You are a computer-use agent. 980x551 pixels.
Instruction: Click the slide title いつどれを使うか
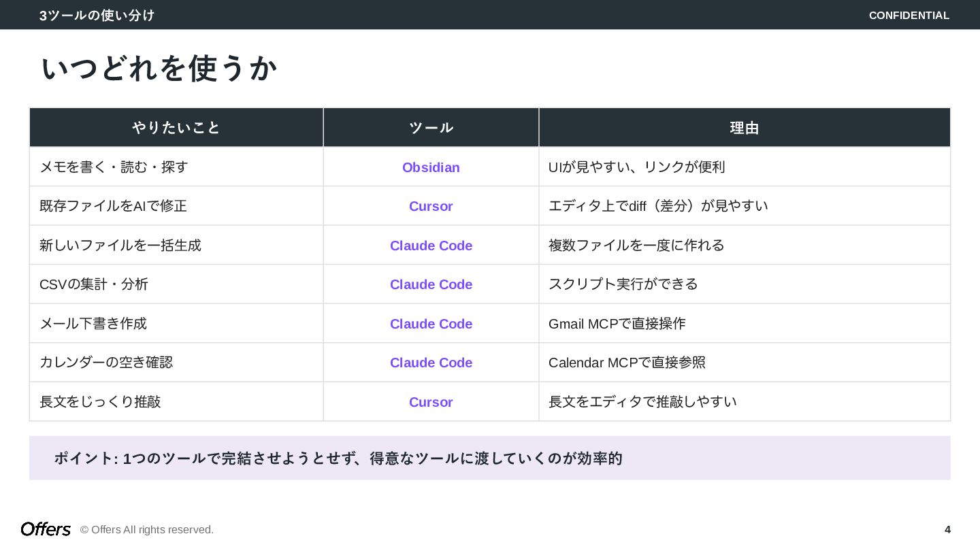(159, 69)
